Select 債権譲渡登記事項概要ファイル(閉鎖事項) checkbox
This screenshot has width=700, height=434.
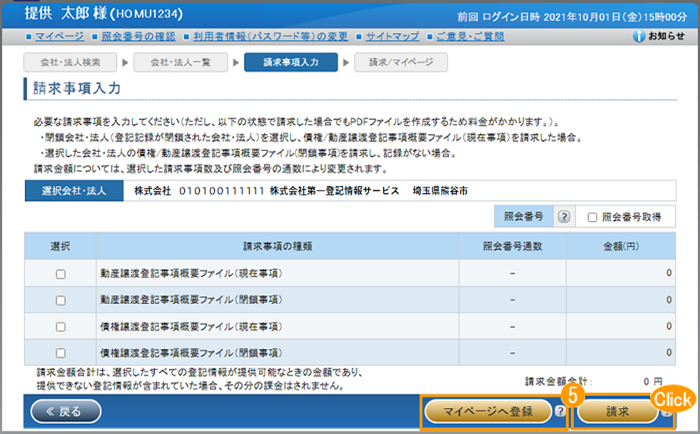pyautogui.click(x=61, y=353)
